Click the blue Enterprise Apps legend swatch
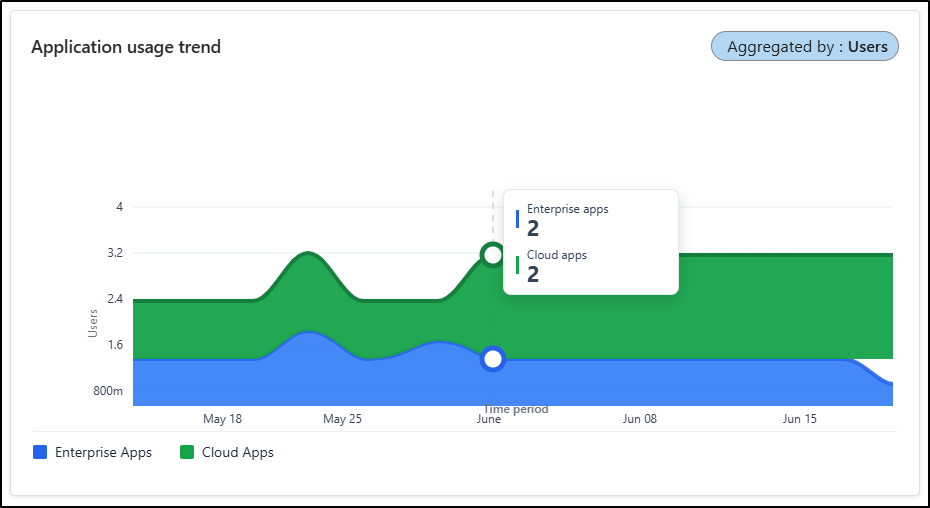 click(x=40, y=452)
